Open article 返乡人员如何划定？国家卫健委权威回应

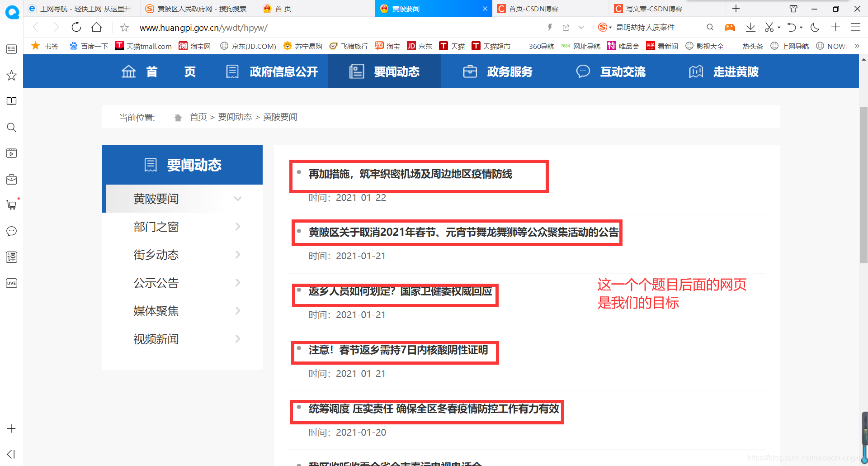point(400,291)
